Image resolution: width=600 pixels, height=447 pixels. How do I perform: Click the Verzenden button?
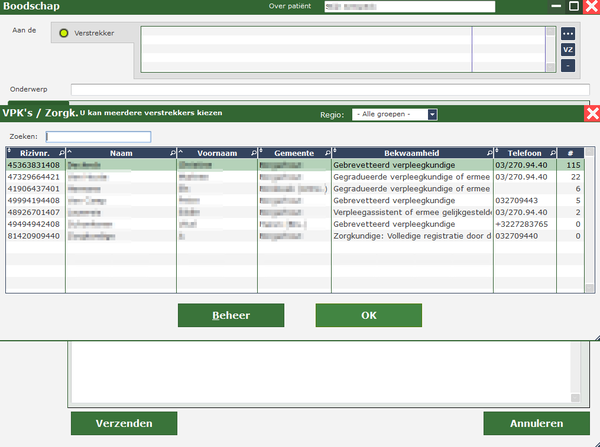(x=124, y=423)
